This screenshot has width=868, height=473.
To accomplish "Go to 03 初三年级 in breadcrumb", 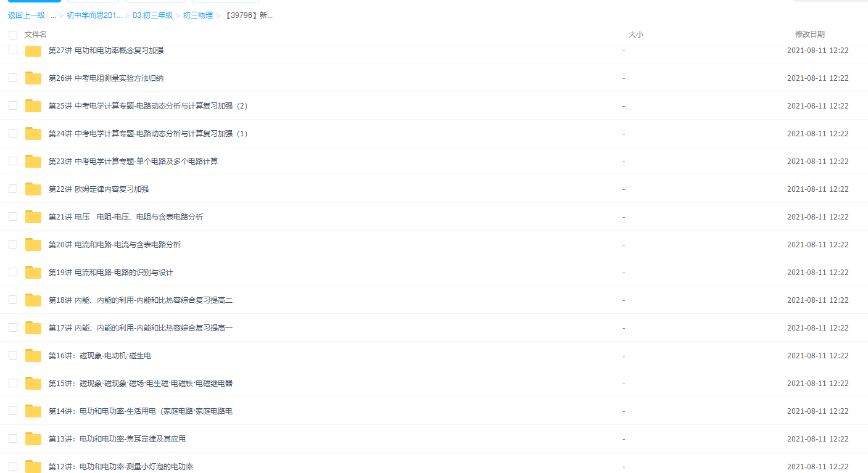I will point(152,15).
